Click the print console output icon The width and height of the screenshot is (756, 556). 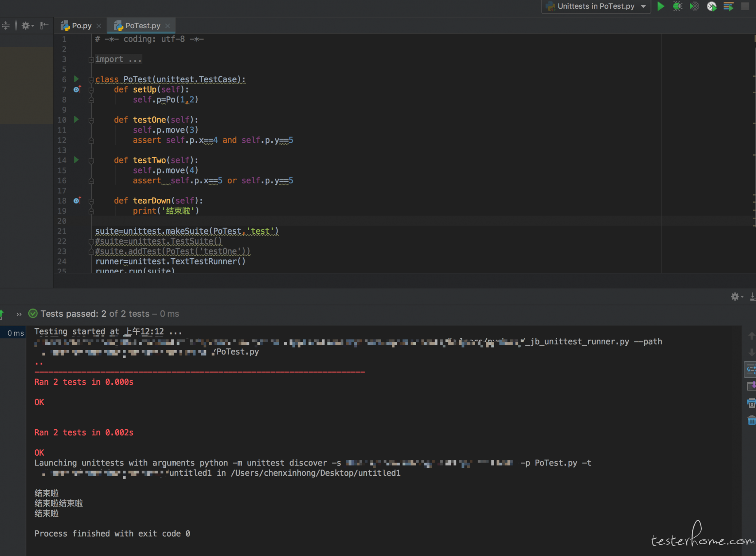751,403
